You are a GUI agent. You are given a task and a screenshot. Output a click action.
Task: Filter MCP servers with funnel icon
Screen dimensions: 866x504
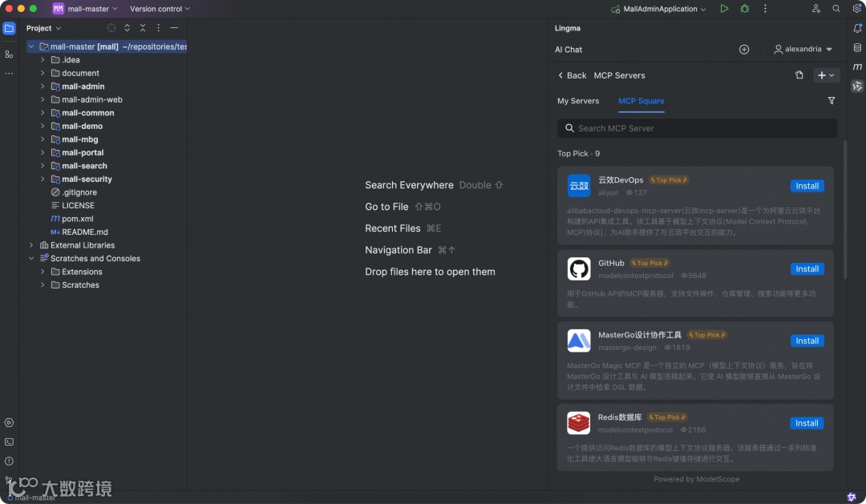(x=832, y=100)
